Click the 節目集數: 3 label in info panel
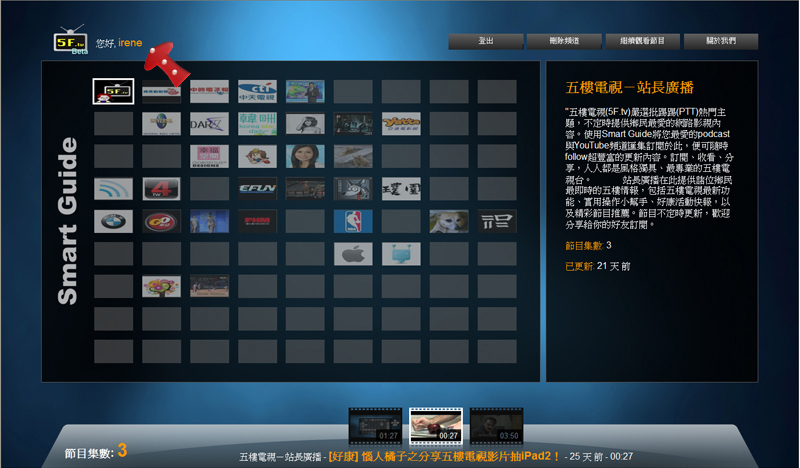The width and height of the screenshot is (800, 468). pos(588,245)
